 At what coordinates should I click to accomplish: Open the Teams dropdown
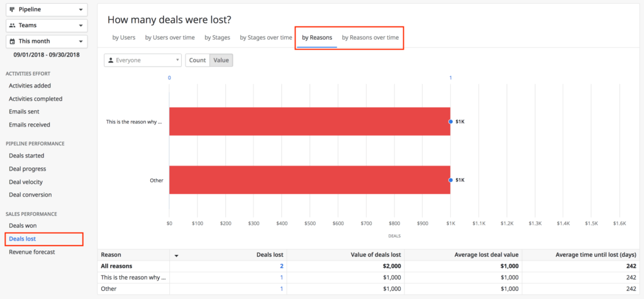tap(47, 25)
